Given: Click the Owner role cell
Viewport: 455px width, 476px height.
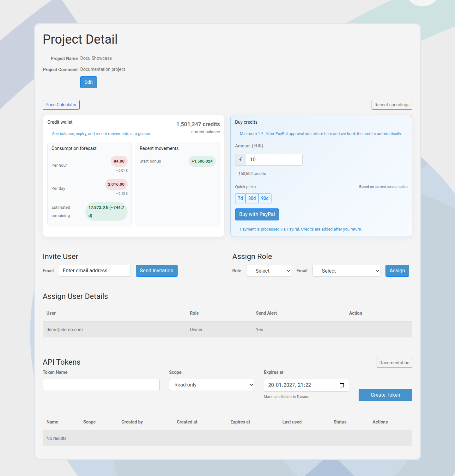Looking at the screenshot, I should click(x=196, y=330).
